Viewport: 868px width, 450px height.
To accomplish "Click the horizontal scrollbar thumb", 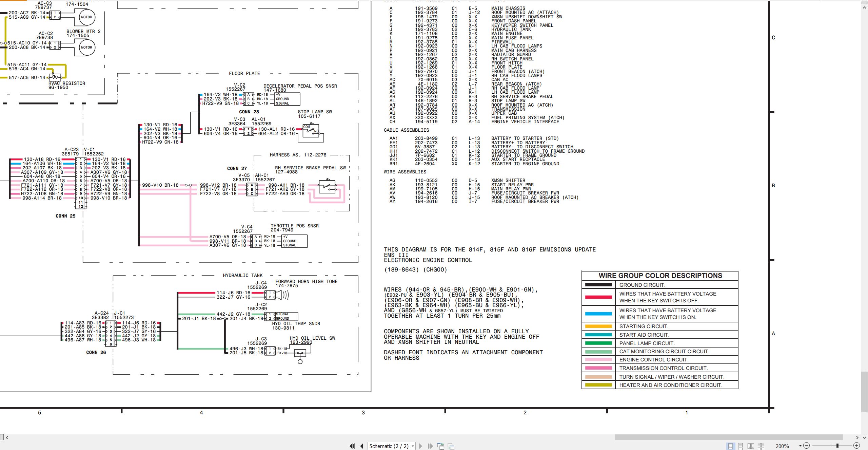I will point(729,437).
